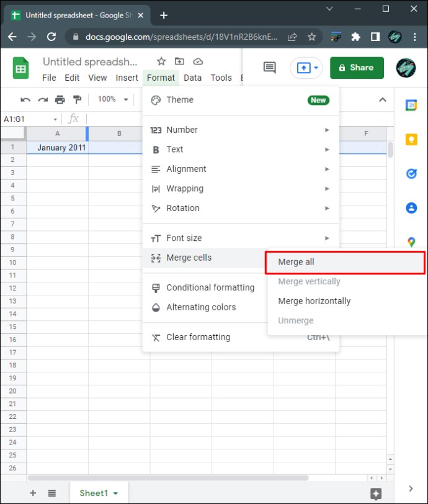Open the Sheet1 tab options arrow
428x504 pixels.
coord(115,493)
